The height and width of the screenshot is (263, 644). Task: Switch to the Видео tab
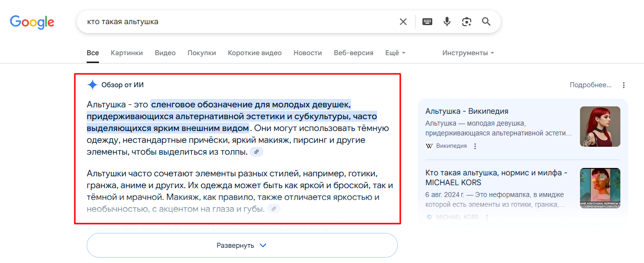(165, 53)
